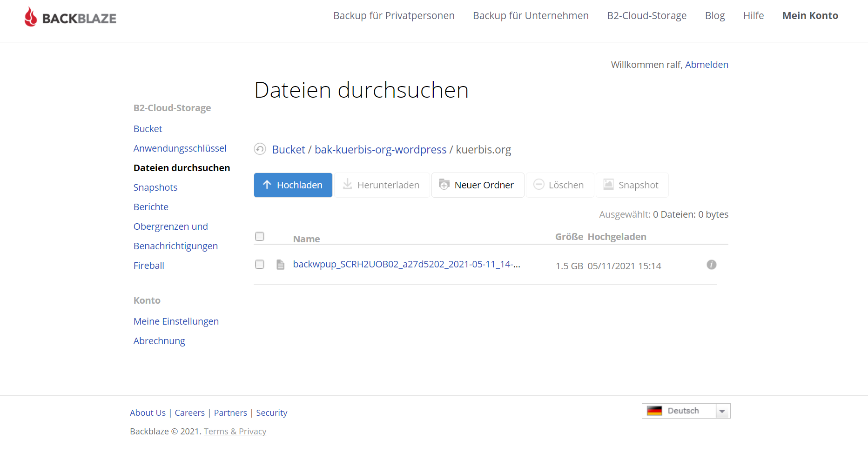Open Terms & Privacy link
The width and height of the screenshot is (868, 466).
coord(235,432)
